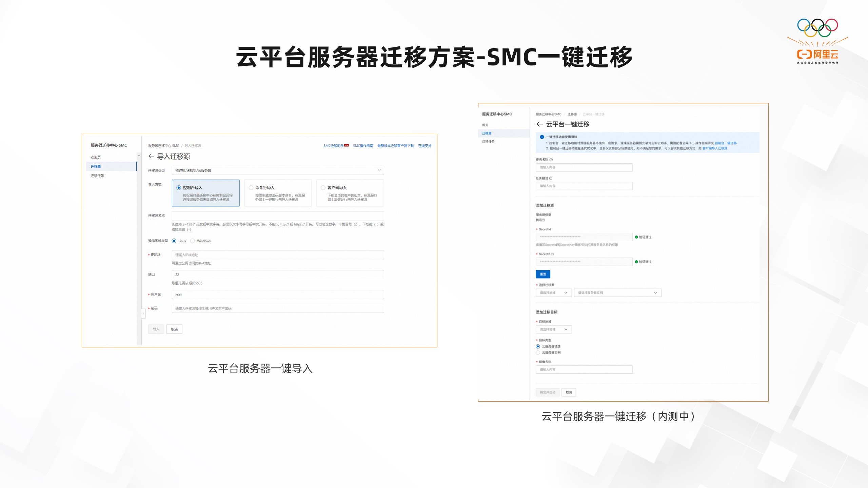Click hint text 可通过公网访问的IPv4地址
Screen dimensions: 868x488
[191, 263]
